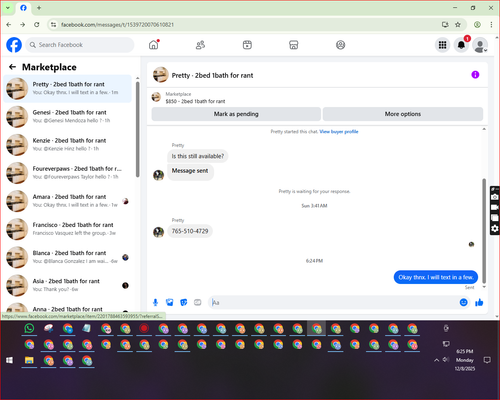Click More options button
The width and height of the screenshot is (500, 400).
tap(403, 114)
